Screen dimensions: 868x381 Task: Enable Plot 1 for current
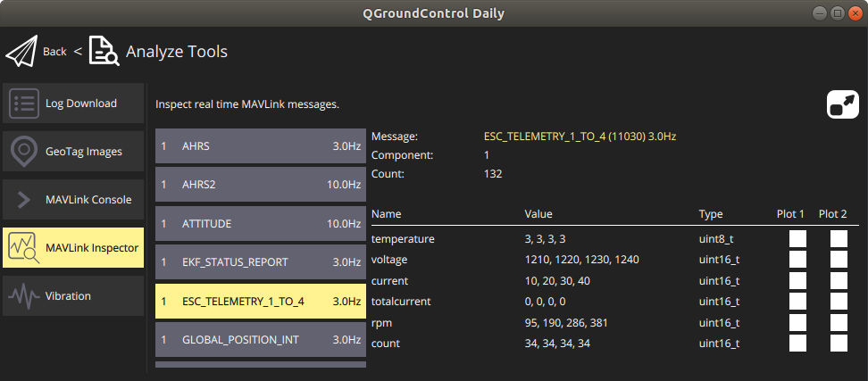pyautogui.click(x=797, y=280)
